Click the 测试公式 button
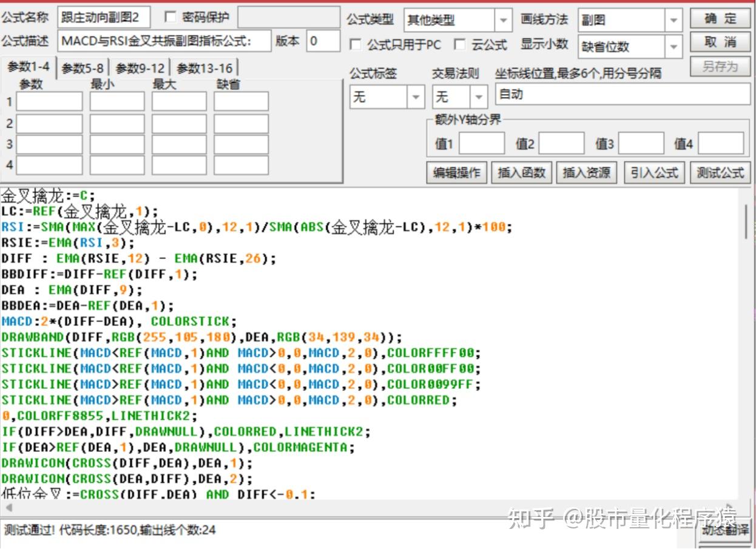 (720, 173)
